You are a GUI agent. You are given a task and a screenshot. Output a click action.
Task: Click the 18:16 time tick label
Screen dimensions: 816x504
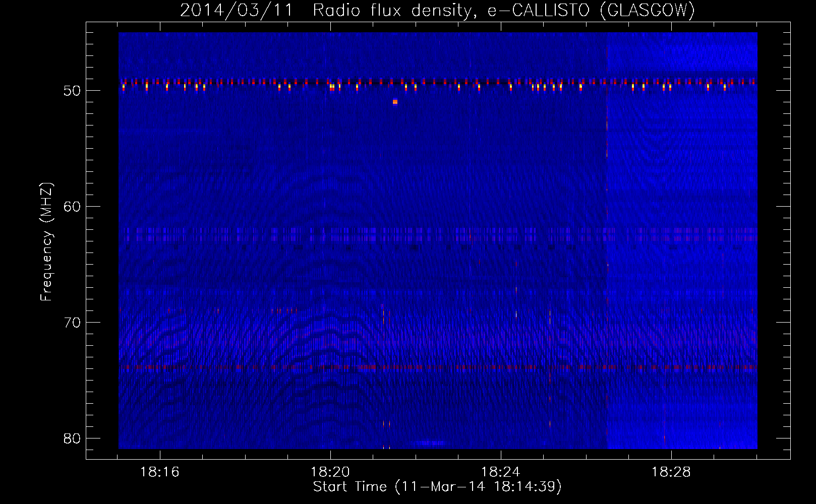pyautogui.click(x=160, y=472)
